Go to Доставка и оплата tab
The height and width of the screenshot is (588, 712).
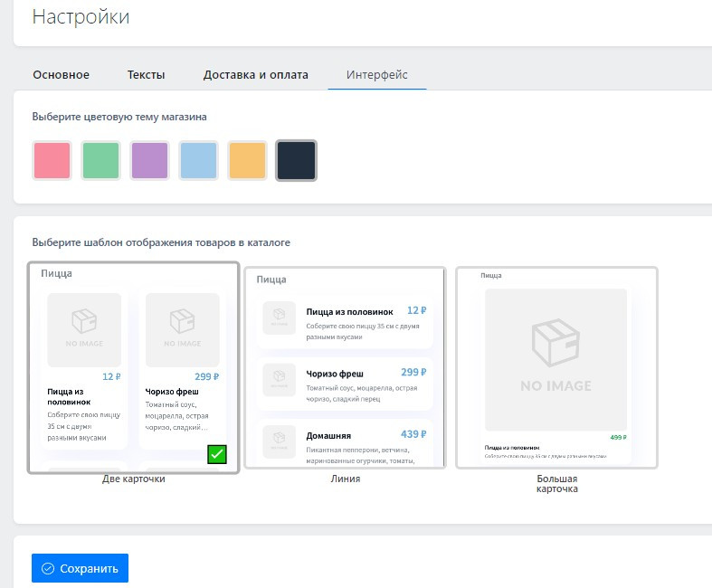[255, 74]
